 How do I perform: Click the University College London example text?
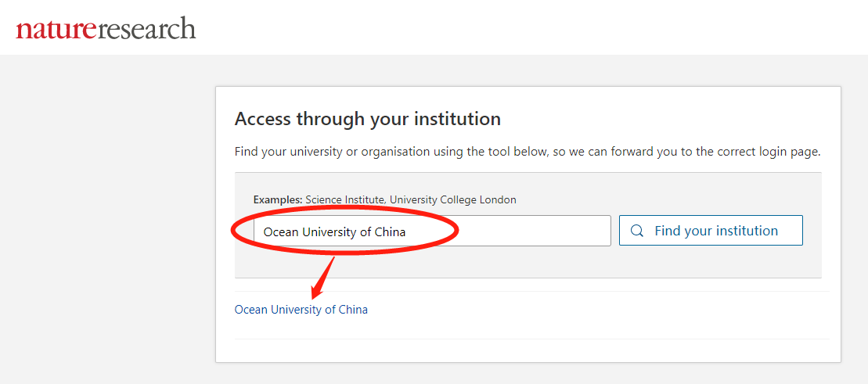point(453,199)
